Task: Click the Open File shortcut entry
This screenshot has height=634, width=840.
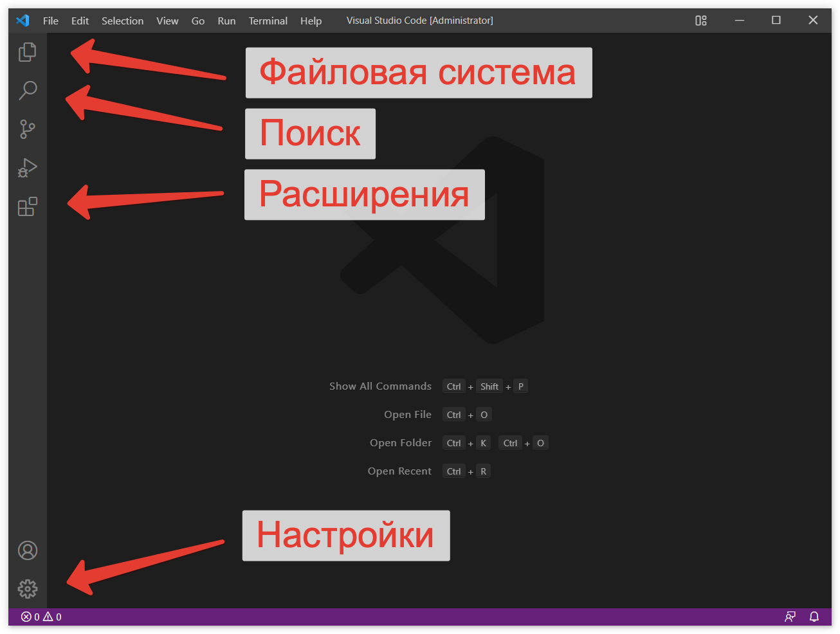Action: pos(407,414)
